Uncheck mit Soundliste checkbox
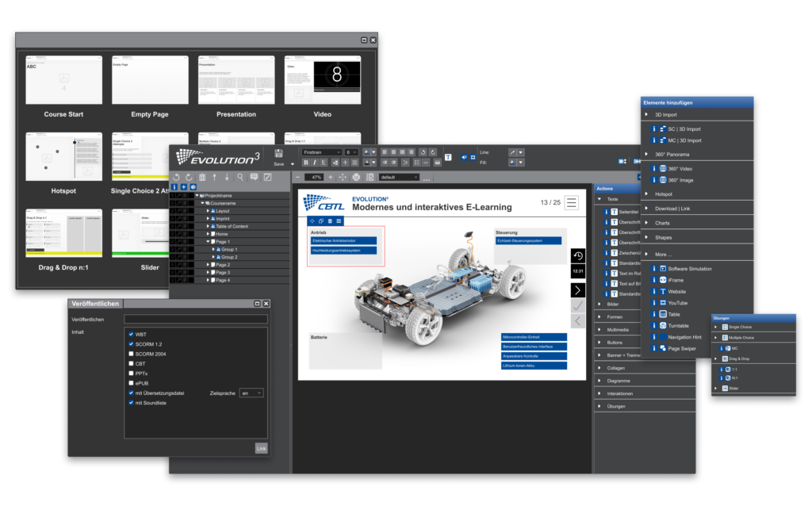The width and height of the screenshot is (812, 506). click(131, 402)
